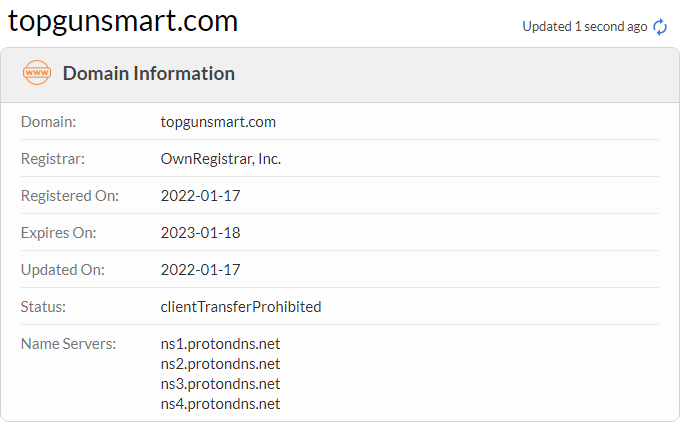Click the Status: field label
Screen dimensions: 697x435
click(x=43, y=307)
